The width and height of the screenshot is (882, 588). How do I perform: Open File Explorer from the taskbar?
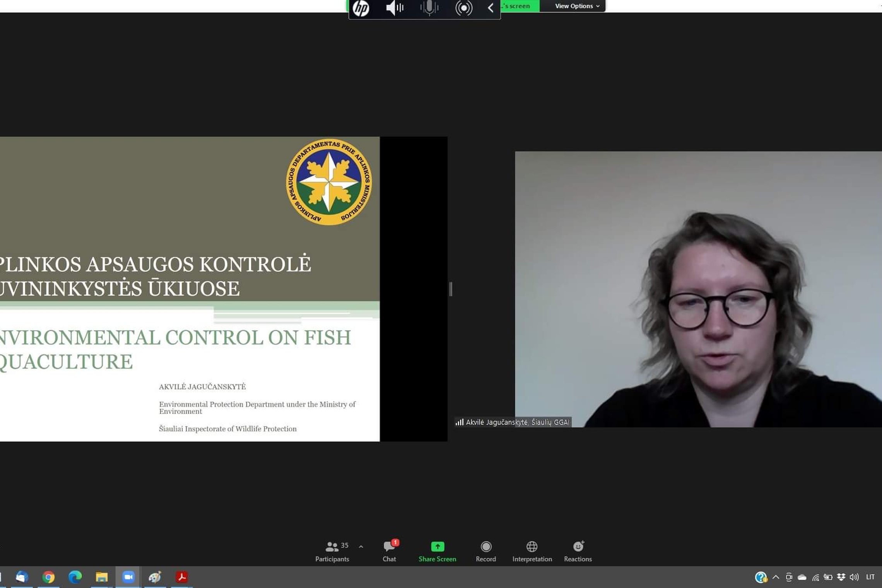(101, 577)
